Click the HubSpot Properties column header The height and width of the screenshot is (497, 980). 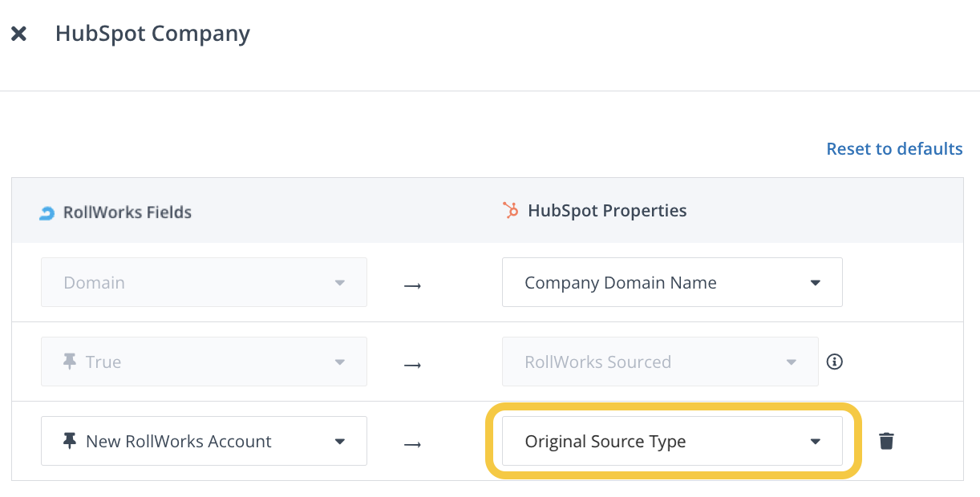click(607, 211)
